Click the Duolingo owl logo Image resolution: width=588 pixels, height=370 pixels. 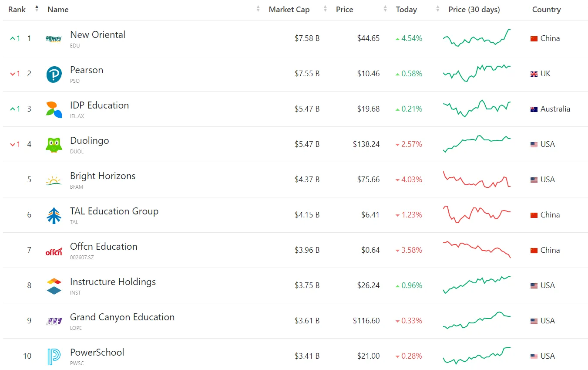point(54,145)
